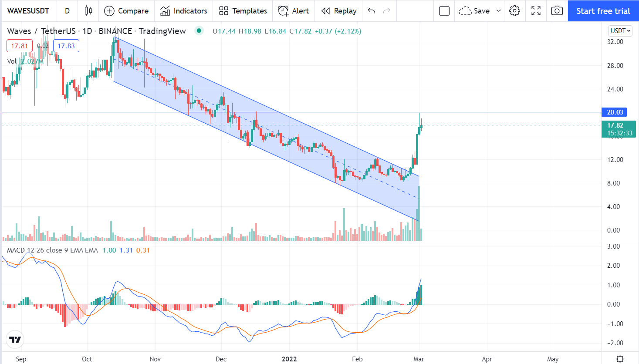Click the +0.37 (+2.12%) change value

click(x=338, y=31)
